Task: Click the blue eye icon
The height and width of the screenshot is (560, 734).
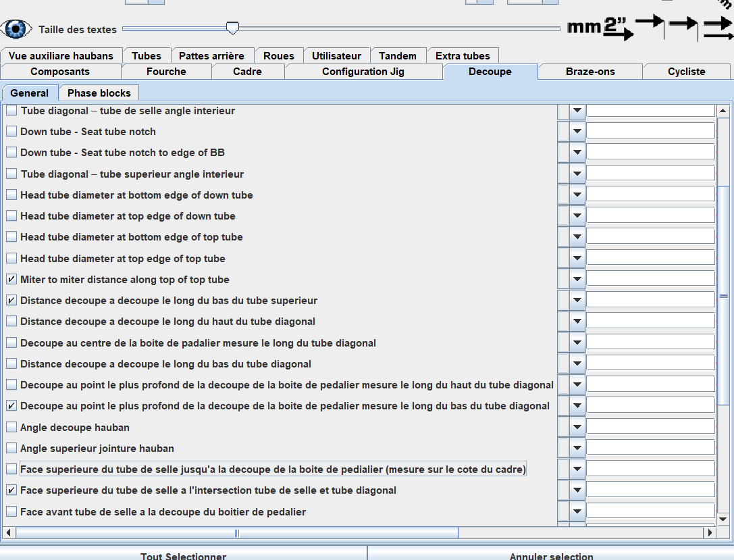Action: point(17,29)
